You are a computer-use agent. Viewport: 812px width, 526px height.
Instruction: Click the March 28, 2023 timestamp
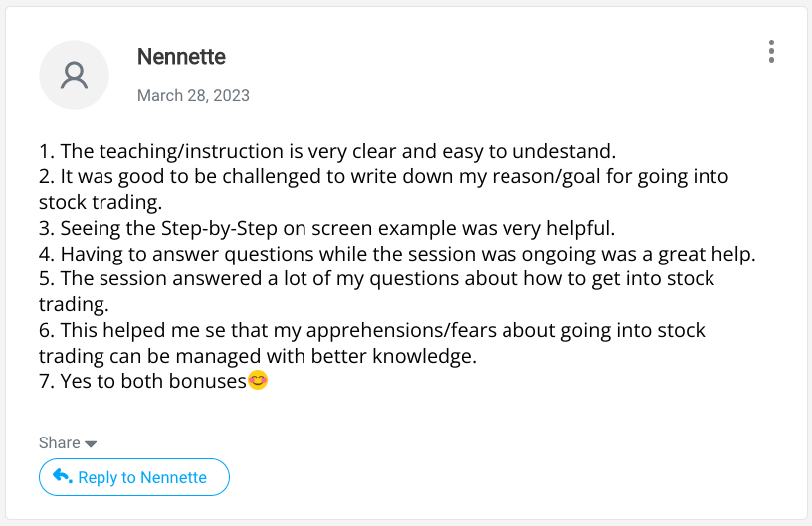click(x=193, y=95)
